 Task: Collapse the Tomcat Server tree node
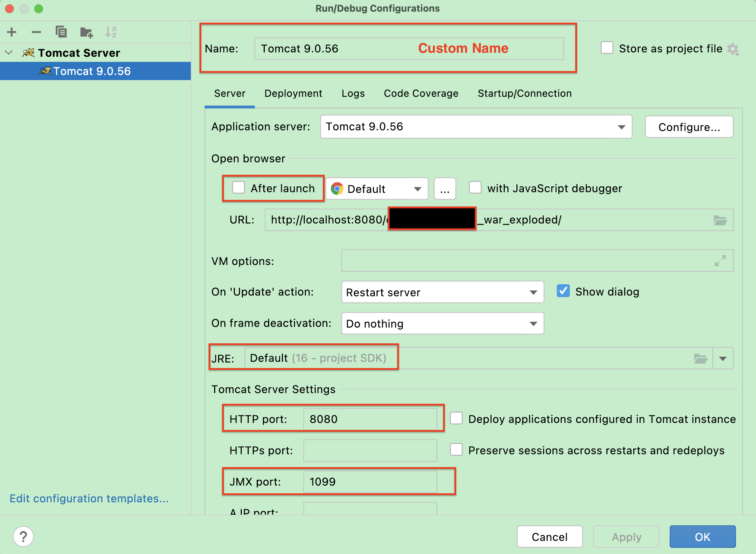(9, 53)
